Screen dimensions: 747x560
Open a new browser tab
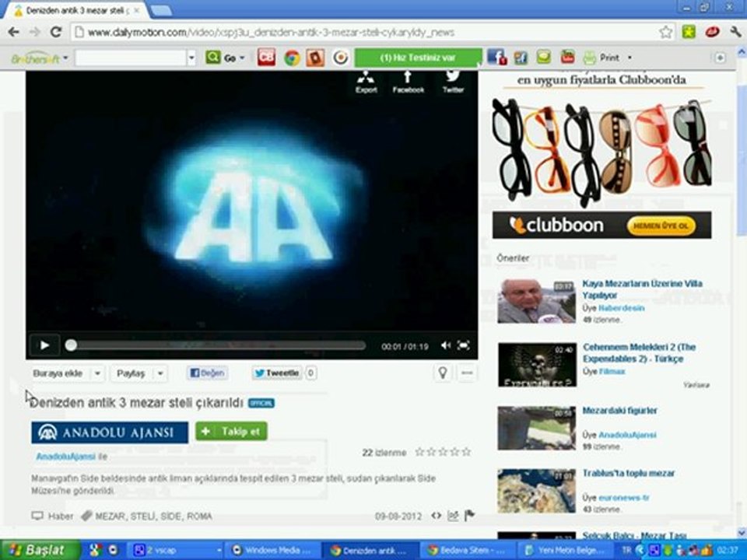(x=160, y=10)
